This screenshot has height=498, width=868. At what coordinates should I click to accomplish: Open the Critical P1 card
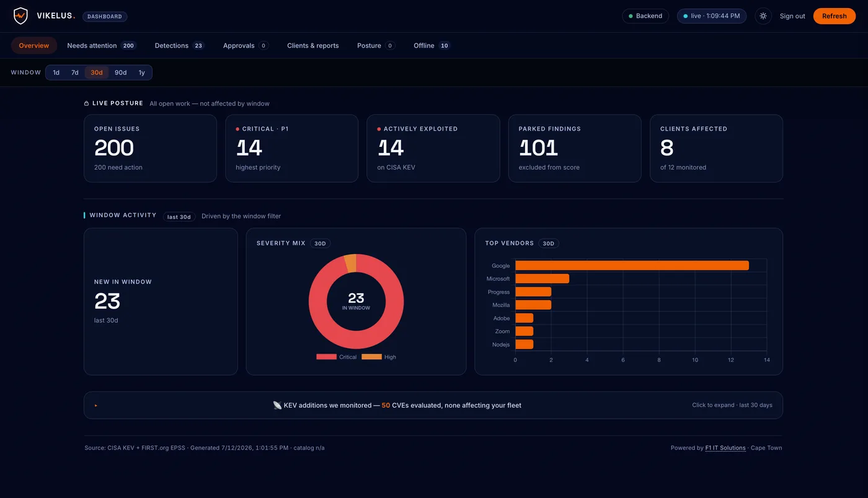click(x=292, y=149)
